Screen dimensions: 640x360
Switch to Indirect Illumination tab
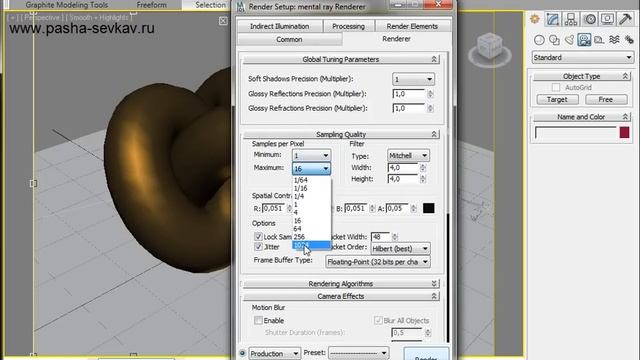point(280,26)
